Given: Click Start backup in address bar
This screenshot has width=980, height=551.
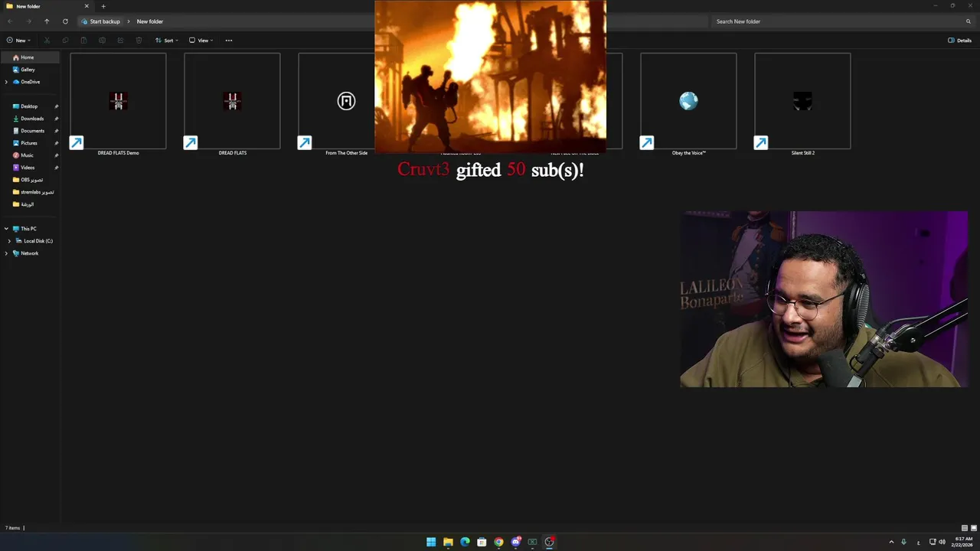Looking at the screenshot, I should click(101, 21).
